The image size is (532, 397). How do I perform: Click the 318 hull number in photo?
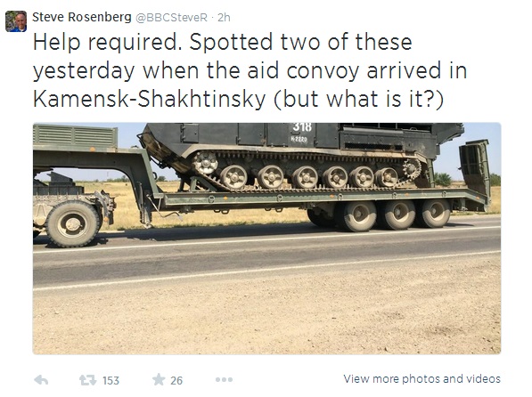(302, 127)
